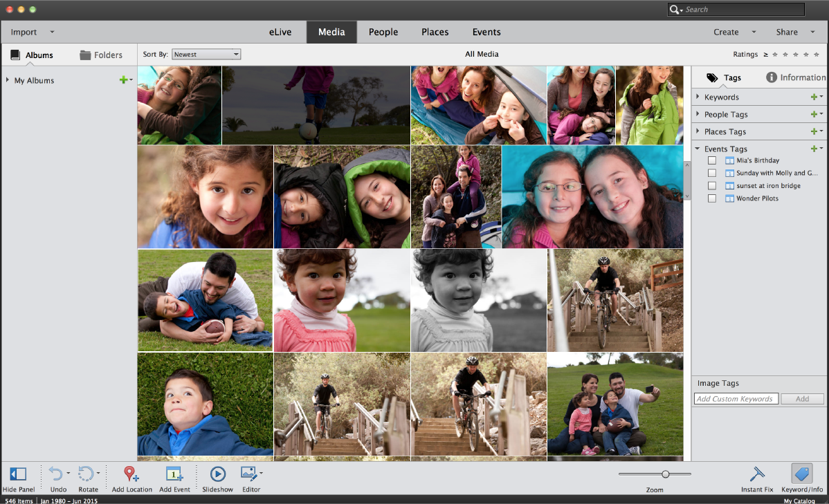Click the Create button
This screenshot has height=504, width=829.
726,32
